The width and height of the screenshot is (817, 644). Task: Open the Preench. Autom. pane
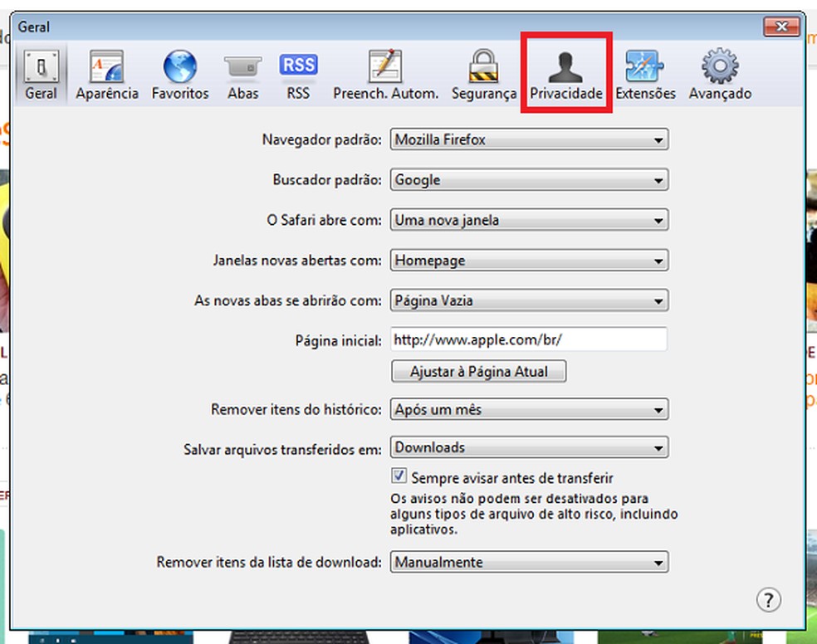(385, 75)
